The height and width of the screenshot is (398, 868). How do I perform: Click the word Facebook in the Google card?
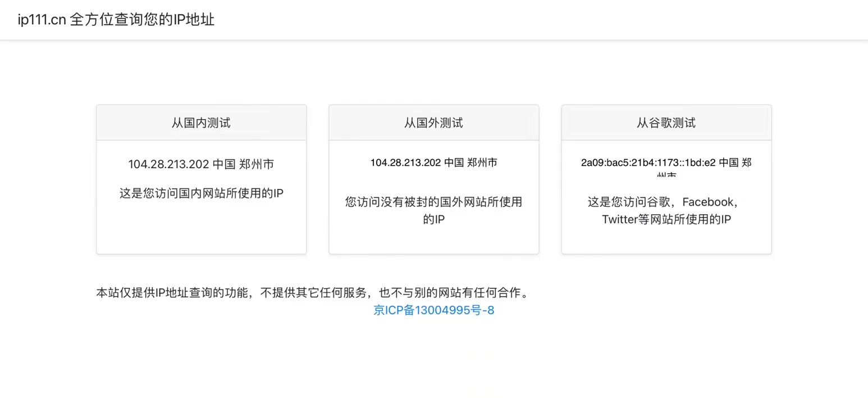707,202
